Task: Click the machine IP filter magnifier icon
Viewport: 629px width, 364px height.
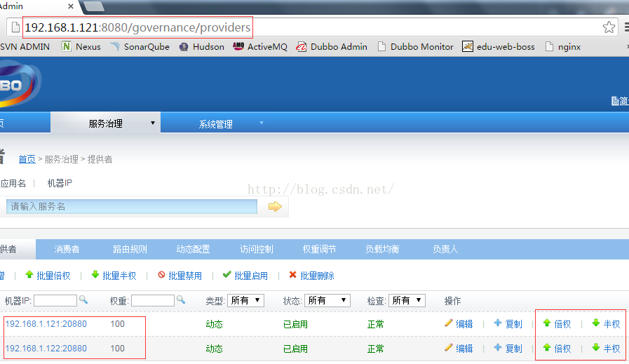Action: [83, 299]
